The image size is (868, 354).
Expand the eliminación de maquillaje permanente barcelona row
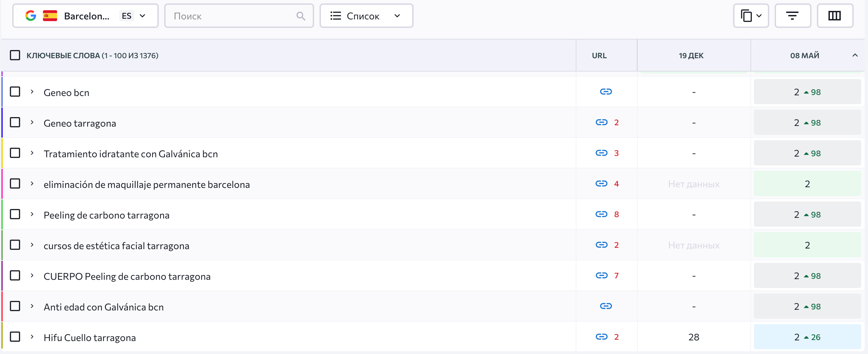click(x=32, y=184)
